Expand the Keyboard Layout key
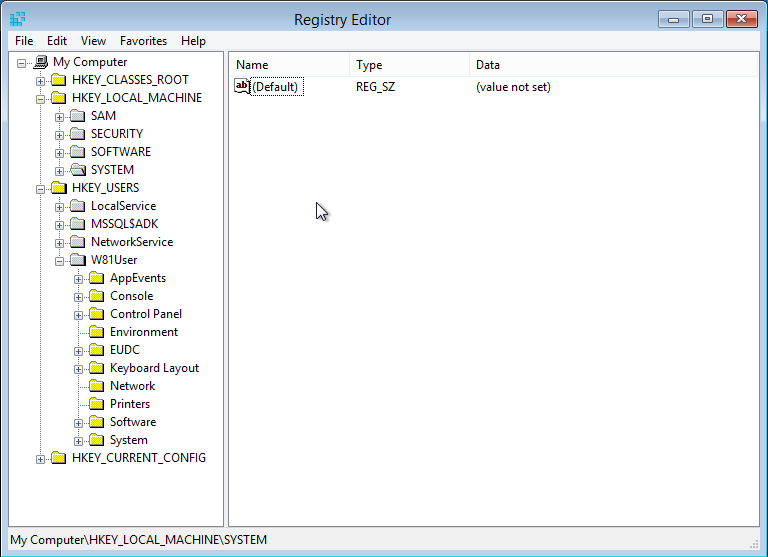 (79, 369)
